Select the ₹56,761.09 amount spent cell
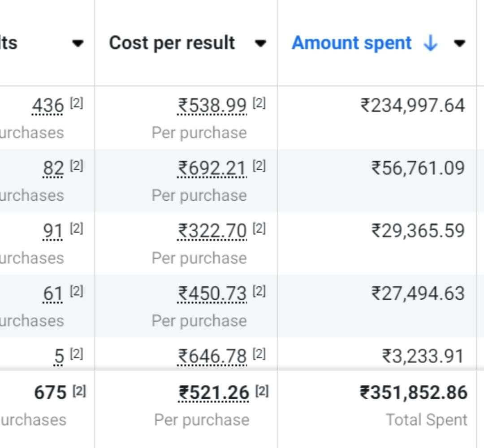484x448 pixels. [x=418, y=168]
